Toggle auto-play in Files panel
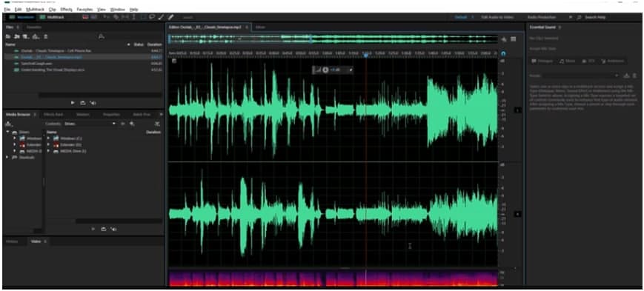The width and height of the screenshot is (644, 291). pyautogui.click(x=93, y=103)
